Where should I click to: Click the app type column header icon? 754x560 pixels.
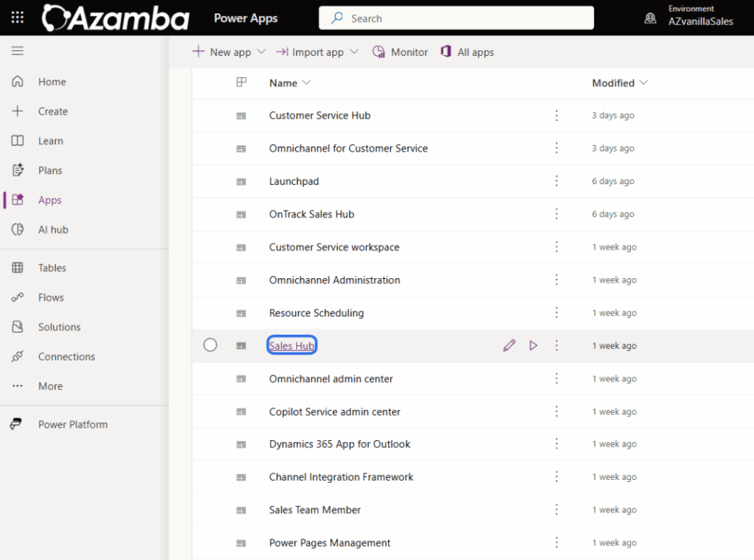click(241, 82)
